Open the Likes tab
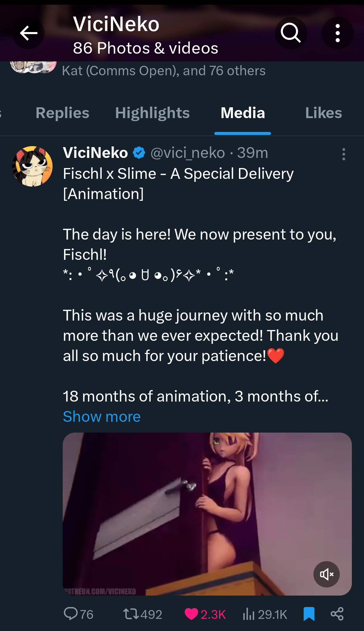The width and height of the screenshot is (364, 631). [323, 113]
